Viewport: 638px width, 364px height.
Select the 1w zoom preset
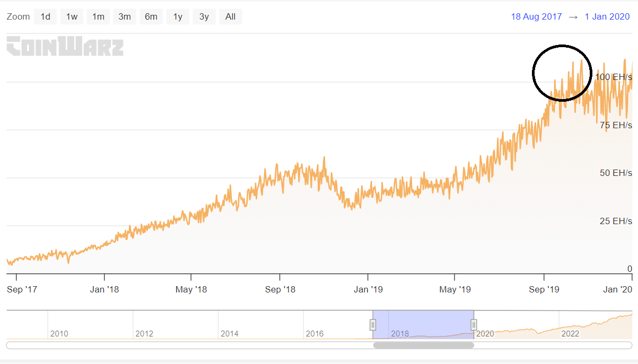point(72,16)
